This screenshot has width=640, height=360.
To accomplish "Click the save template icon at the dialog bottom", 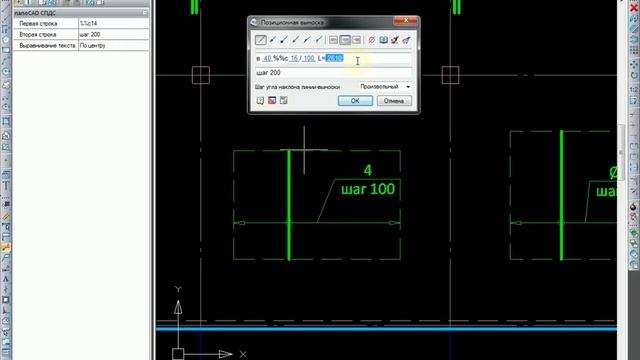I will pos(283,100).
